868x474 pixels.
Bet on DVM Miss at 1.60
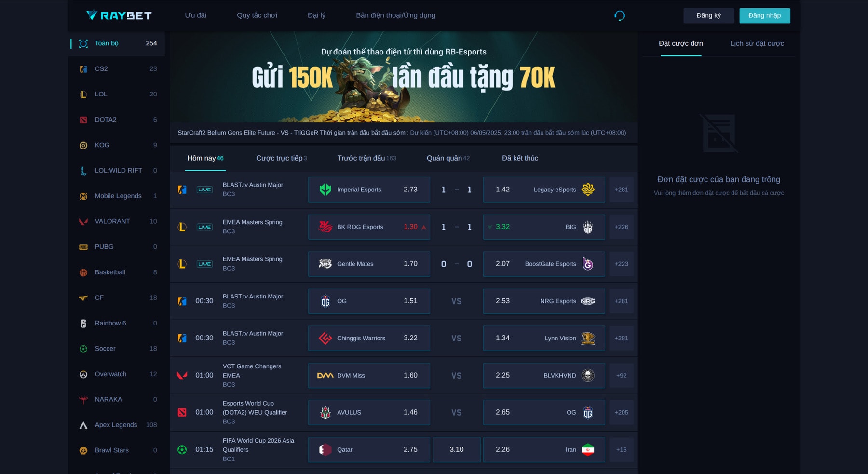[369, 375]
